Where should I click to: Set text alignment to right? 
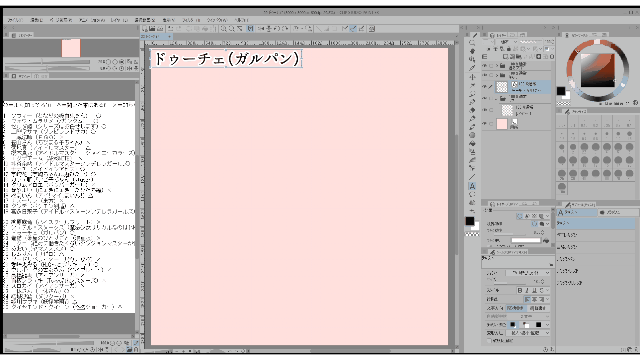pos(541,299)
